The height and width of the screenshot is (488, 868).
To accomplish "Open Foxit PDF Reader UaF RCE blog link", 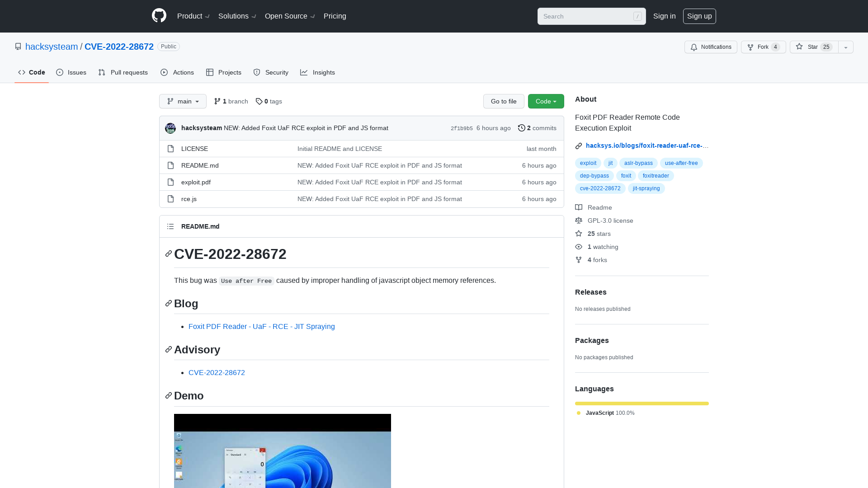I will click(262, 327).
